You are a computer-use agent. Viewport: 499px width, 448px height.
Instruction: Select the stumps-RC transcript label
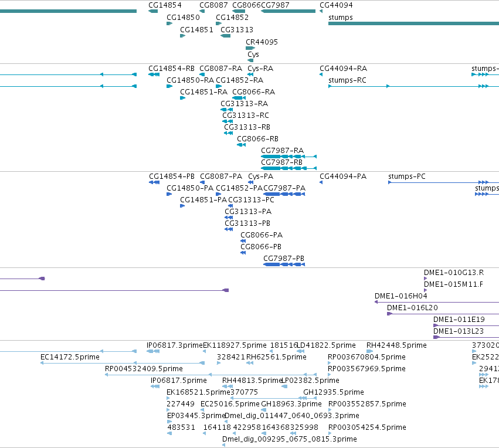[x=347, y=80]
